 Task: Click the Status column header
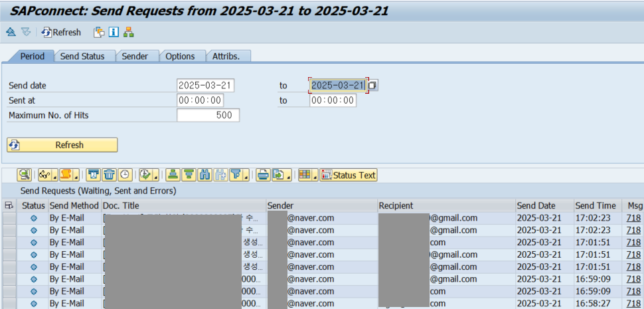point(33,205)
